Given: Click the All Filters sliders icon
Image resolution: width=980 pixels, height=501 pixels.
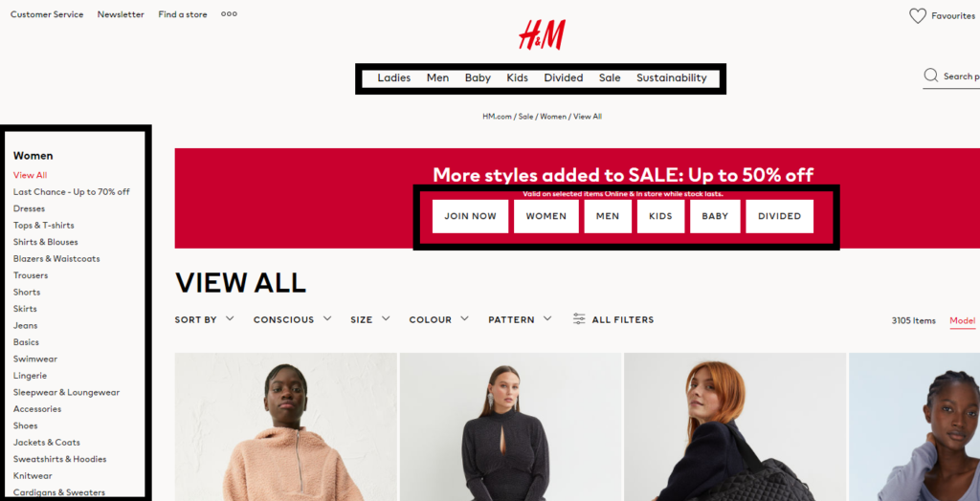Looking at the screenshot, I should 579,319.
